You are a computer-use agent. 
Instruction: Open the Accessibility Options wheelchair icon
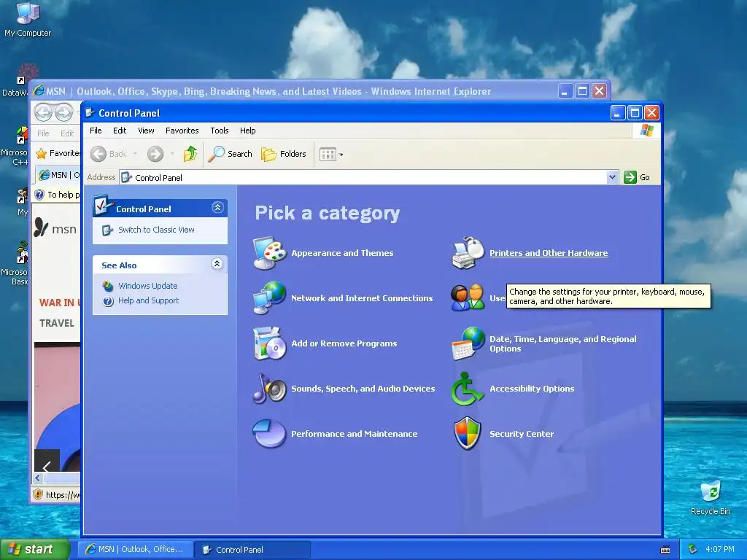(x=468, y=389)
